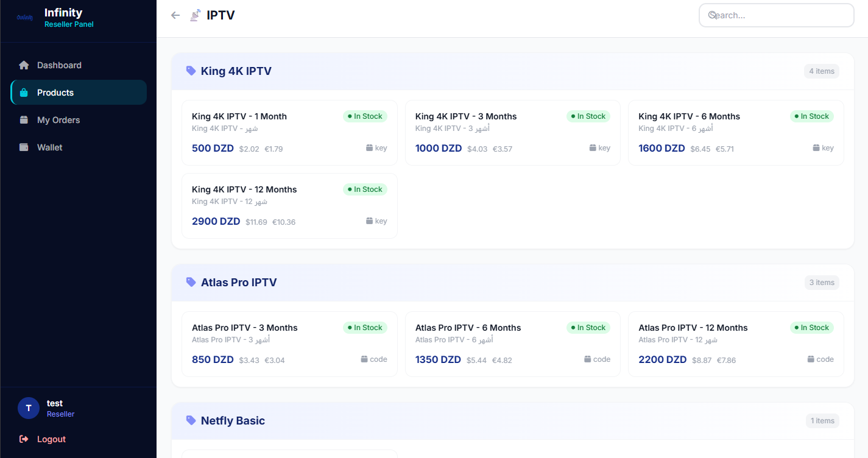Screen dimensions: 868x458
Task: Choose the King 4K IPTV - 12 Months product
Action: point(289,206)
